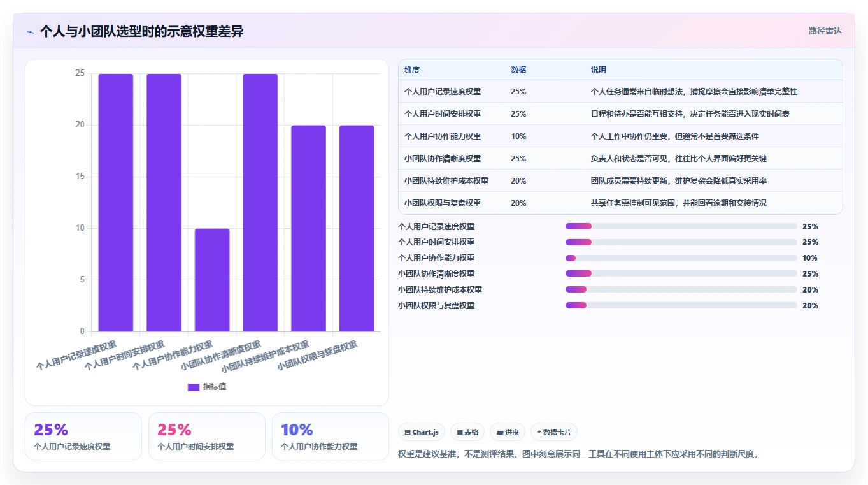
Task: Click the 个人用户记录速度权重 bar in chart
Action: coord(116,203)
